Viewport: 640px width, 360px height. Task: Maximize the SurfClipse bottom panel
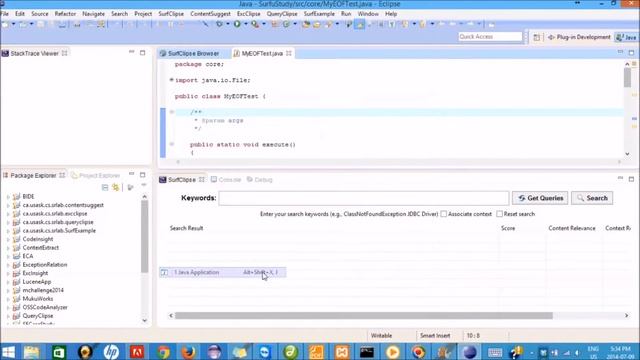pyautogui.click(x=631, y=179)
